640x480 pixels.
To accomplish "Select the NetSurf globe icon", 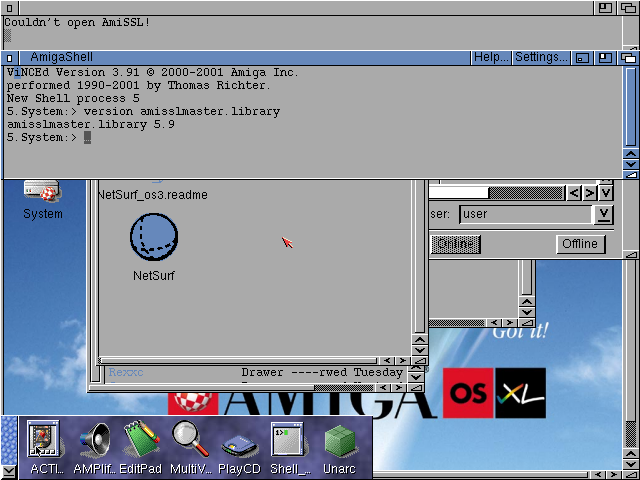I will pyautogui.click(x=154, y=237).
